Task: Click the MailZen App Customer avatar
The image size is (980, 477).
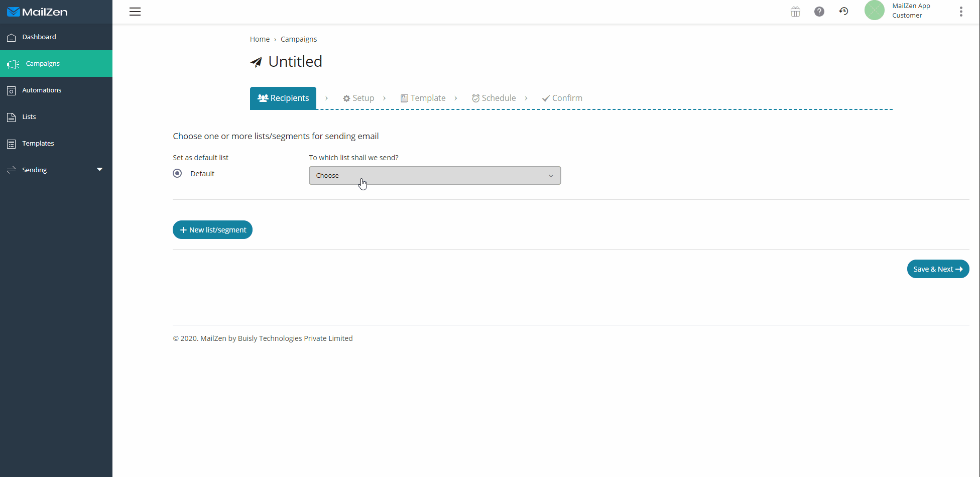Action: click(874, 10)
